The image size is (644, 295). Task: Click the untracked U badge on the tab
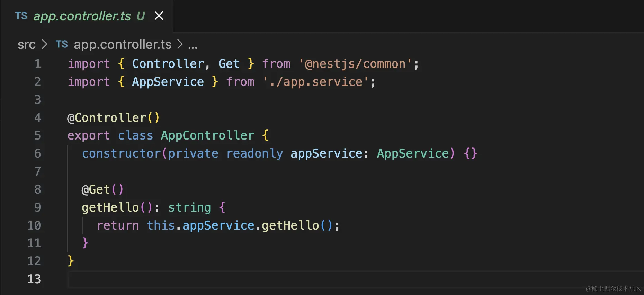[141, 16]
